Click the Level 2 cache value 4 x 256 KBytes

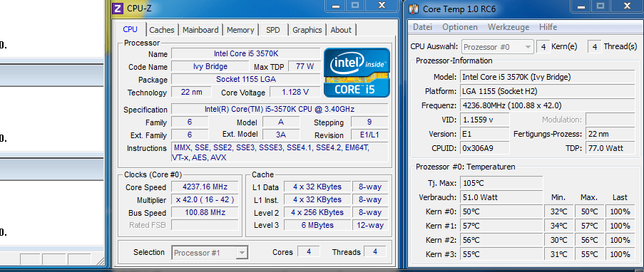tap(317, 212)
